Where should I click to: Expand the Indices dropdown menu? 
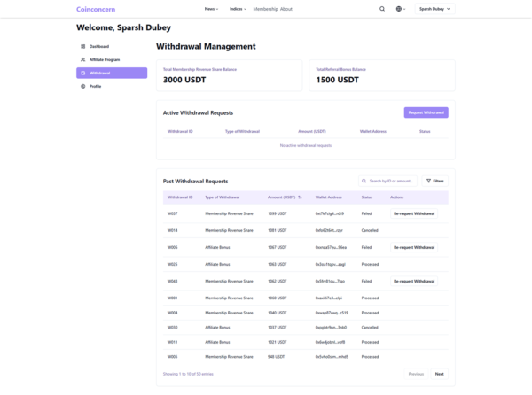[238, 9]
